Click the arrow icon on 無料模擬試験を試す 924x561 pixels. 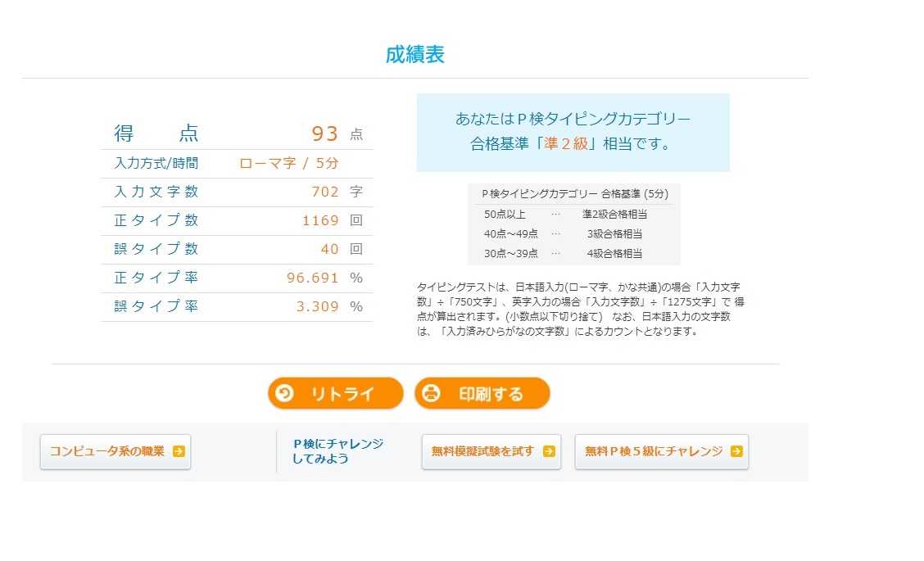click(549, 451)
